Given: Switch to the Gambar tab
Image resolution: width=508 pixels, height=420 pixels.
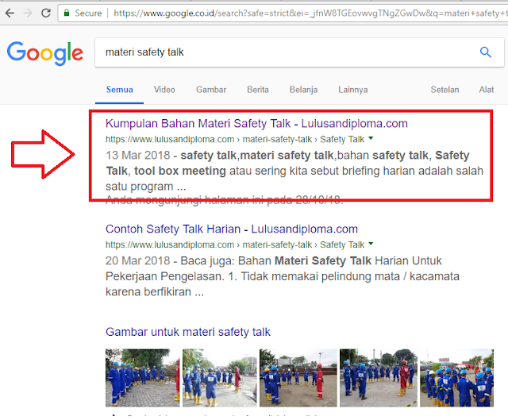Looking at the screenshot, I should click(x=211, y=90).
